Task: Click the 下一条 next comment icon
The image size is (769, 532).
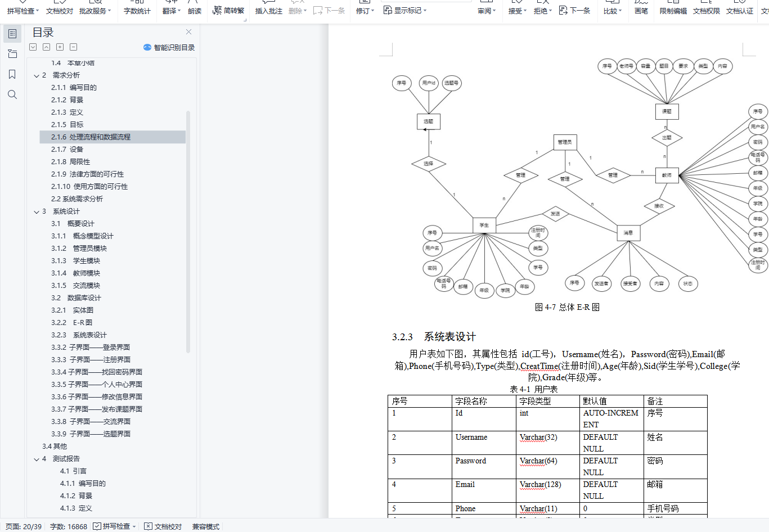Action: [x=318, y=11]
